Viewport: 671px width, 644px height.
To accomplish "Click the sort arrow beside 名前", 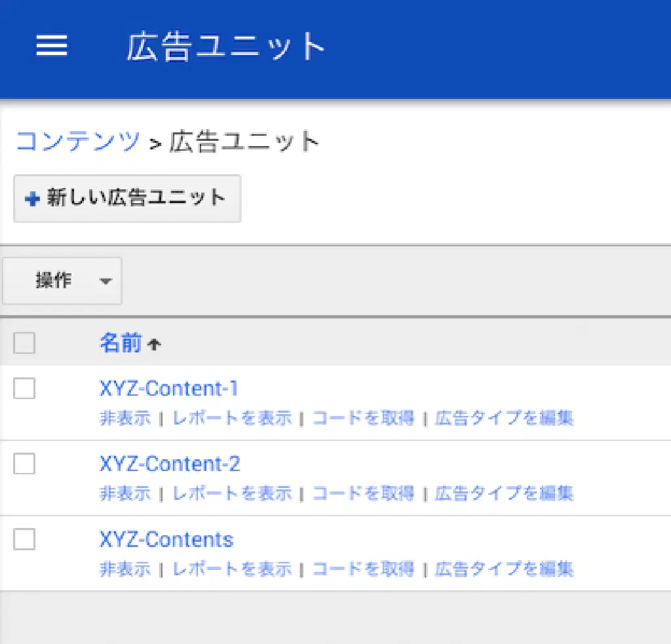I will (x=154, y=345).
